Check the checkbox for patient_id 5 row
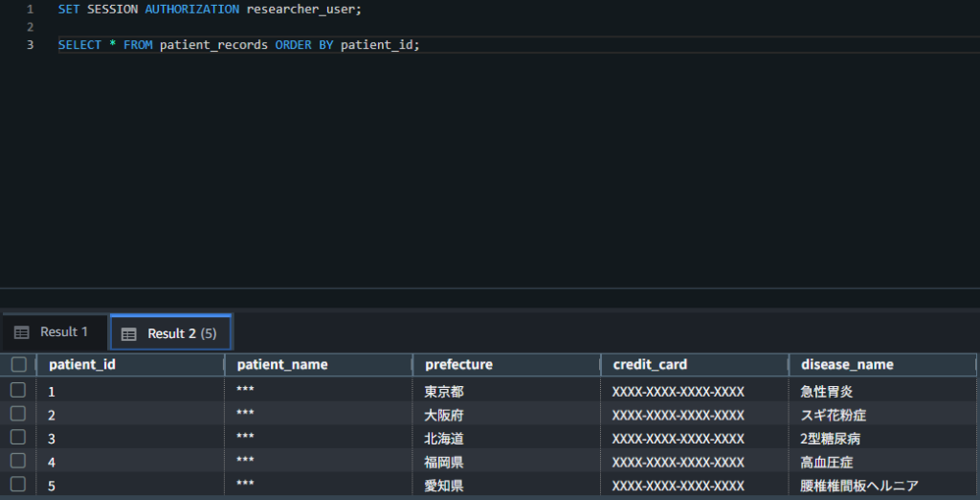 point(18,484)
